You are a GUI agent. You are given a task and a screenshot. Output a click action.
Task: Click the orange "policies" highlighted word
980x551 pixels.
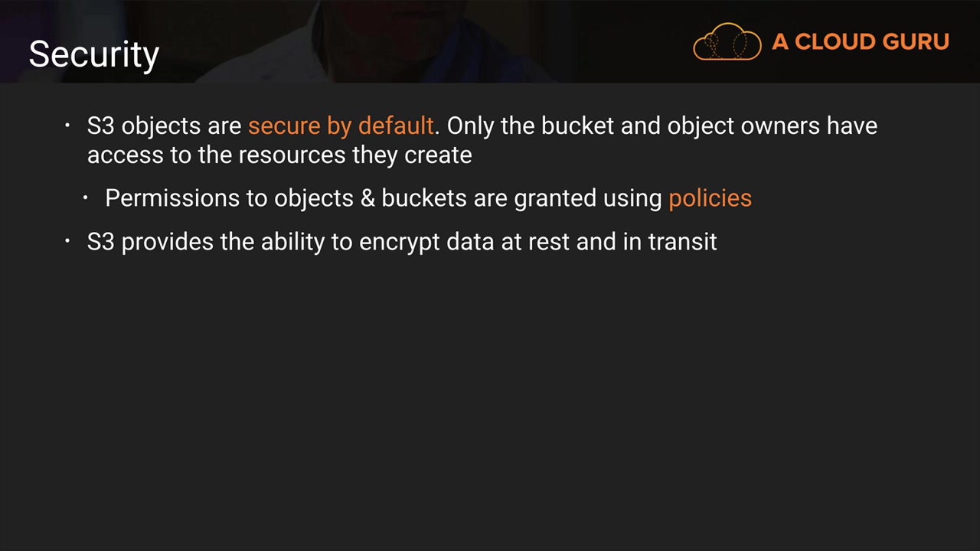tap(710, 198)
